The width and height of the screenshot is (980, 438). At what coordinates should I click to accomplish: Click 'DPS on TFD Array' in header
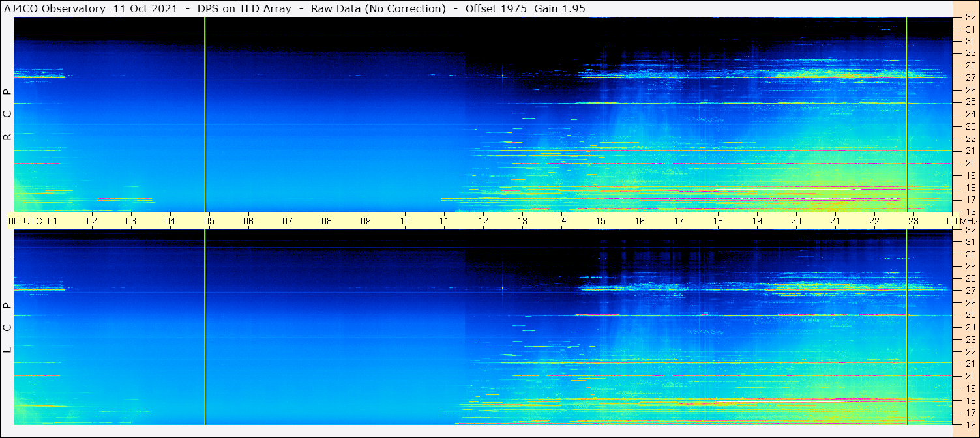click(x=244, y=8)
